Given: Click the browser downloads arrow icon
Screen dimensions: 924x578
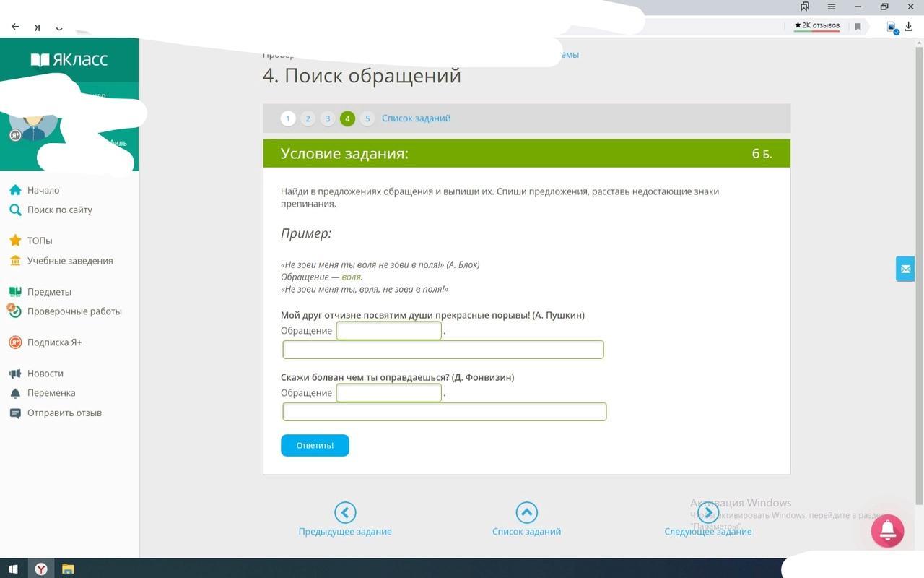Looking at the screenshot, I should pos(909,27).
